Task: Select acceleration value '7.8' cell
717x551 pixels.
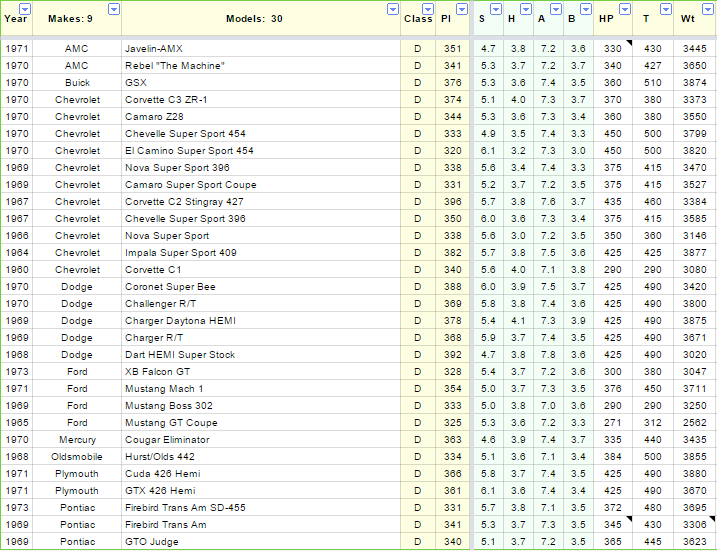Action: [x=548, y=354]
